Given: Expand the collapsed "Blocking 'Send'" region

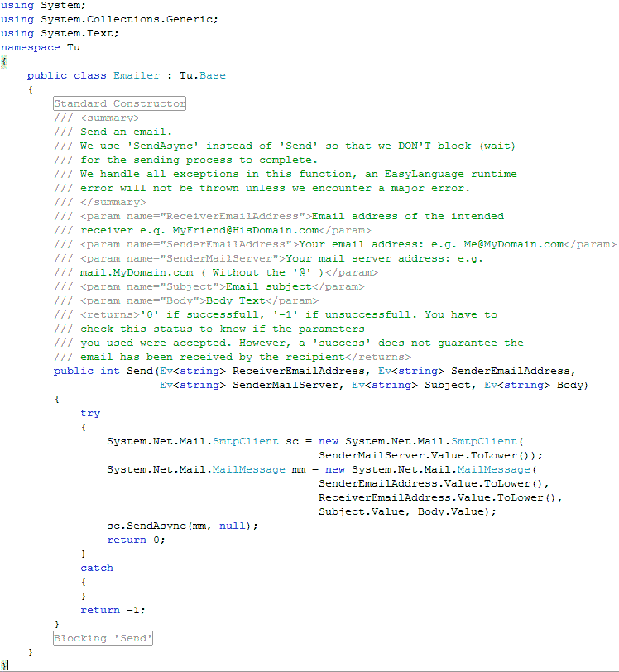Looking at the screenshot, I should 103,638.
